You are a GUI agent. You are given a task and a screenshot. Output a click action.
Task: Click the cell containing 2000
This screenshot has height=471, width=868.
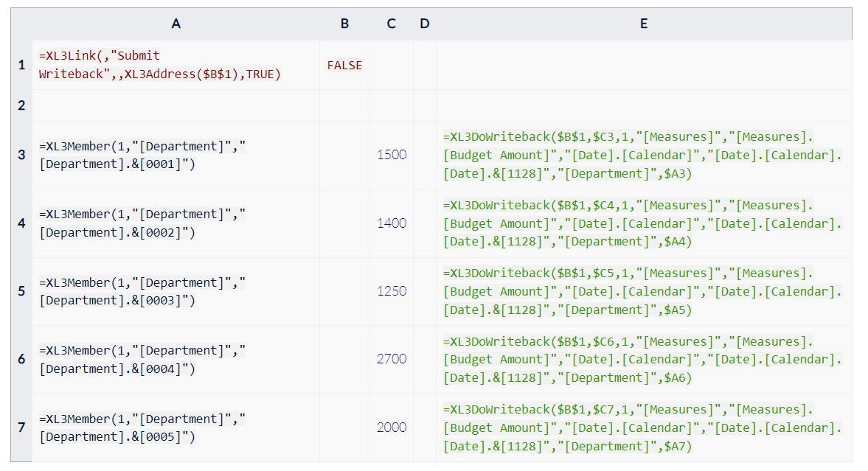391,428
